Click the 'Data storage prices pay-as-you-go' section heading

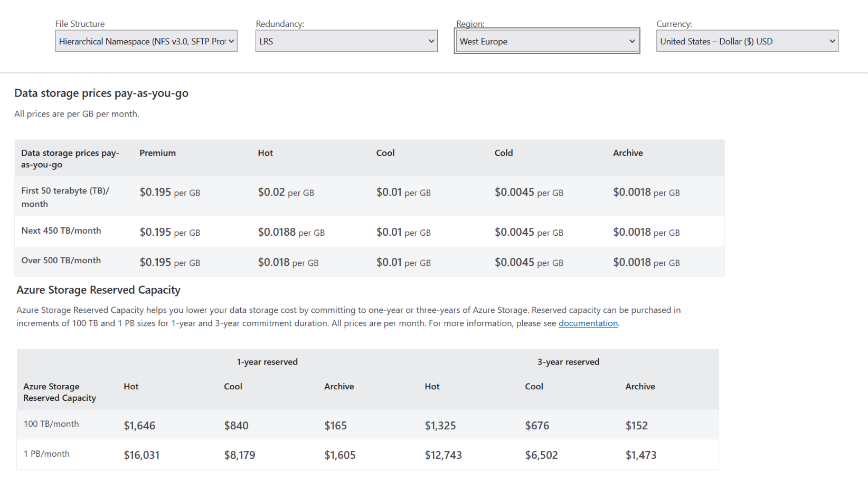tap(101, 93)
